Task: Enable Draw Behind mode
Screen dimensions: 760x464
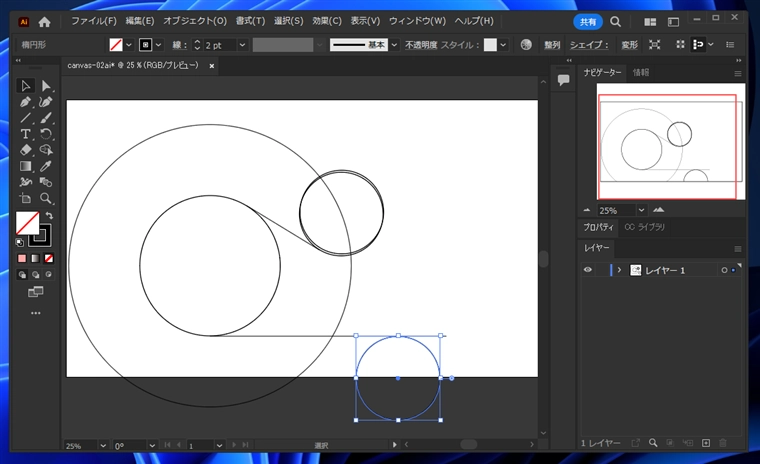Action: coord(35,274)
